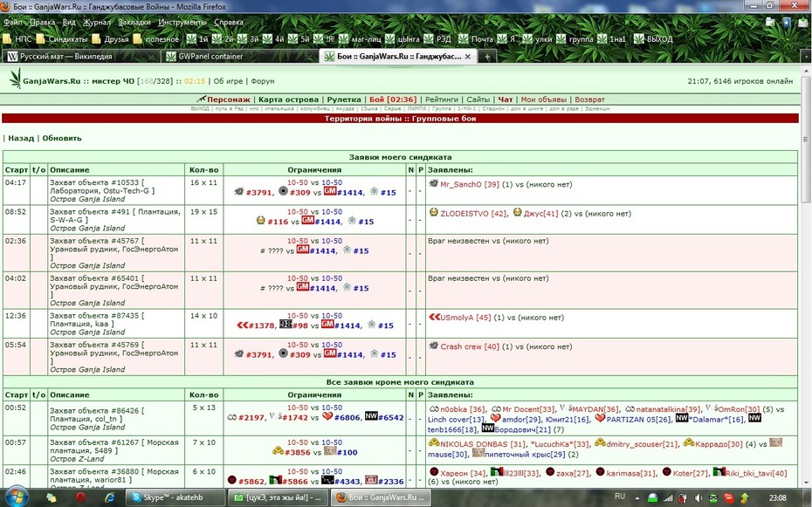Open the tab list dropdown arrow

(806, 57)
